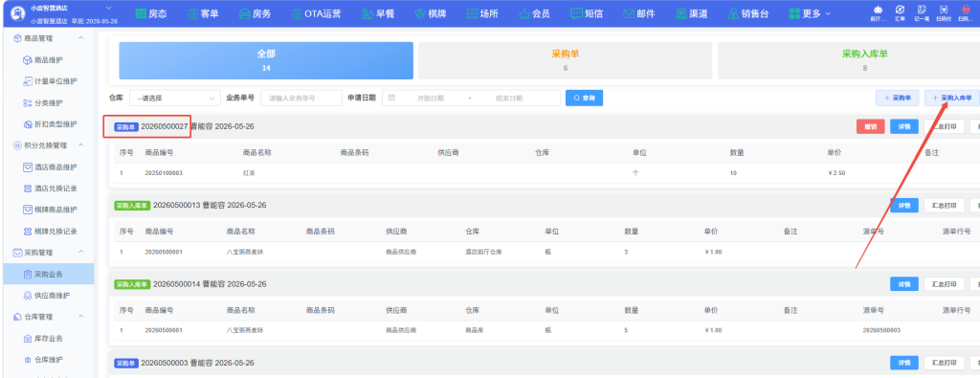The image size is (980, 378).
Task: Collapse the 商品管理 sidebar group
Action: [81, 38]
